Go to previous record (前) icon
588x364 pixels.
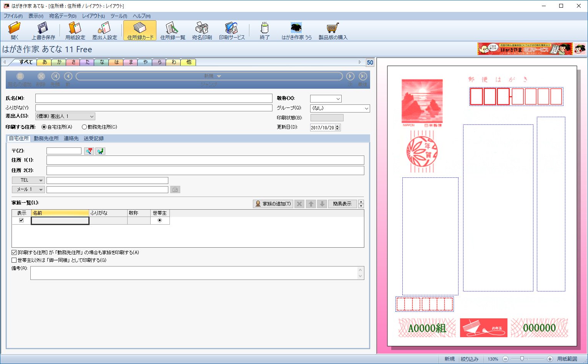(x=68, y=76)
